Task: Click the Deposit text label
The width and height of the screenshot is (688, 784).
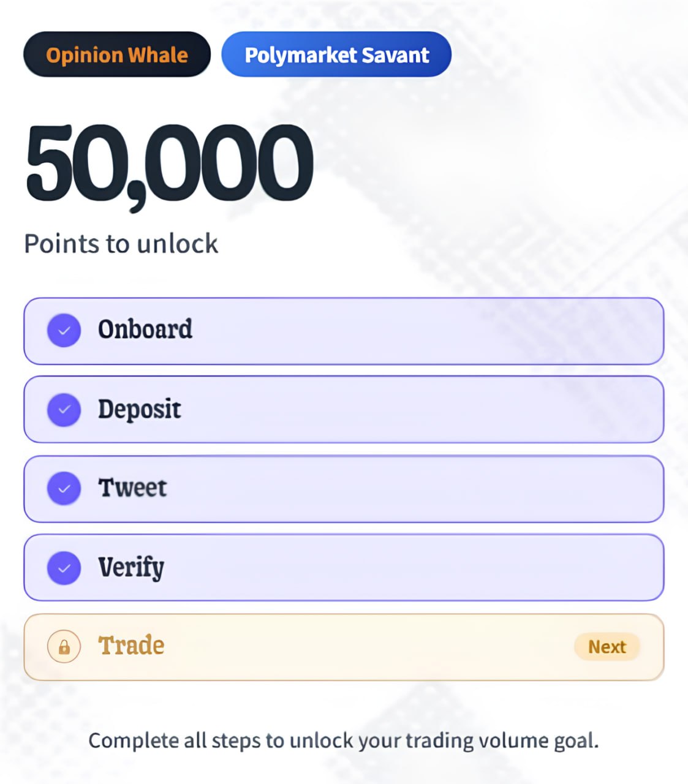Action: 140,409
